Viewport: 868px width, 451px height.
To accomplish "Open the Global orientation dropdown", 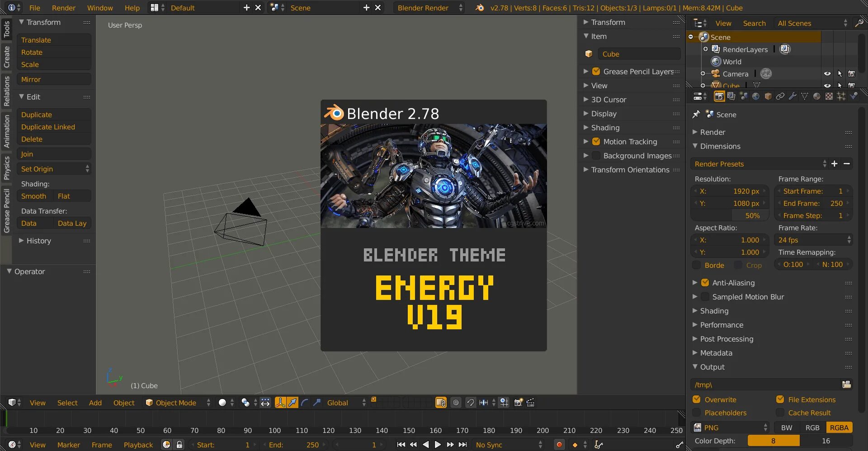I will [x=345, y=403].
